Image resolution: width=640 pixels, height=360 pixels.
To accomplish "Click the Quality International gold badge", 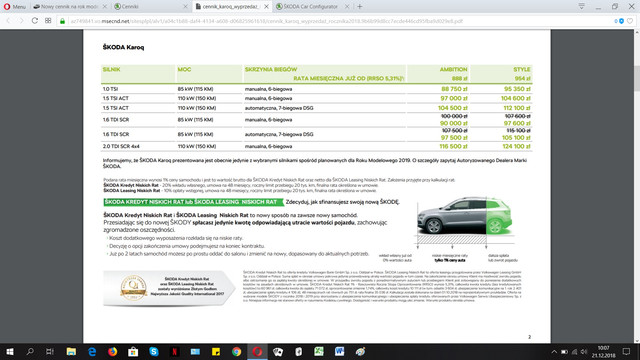I will 133,288.
